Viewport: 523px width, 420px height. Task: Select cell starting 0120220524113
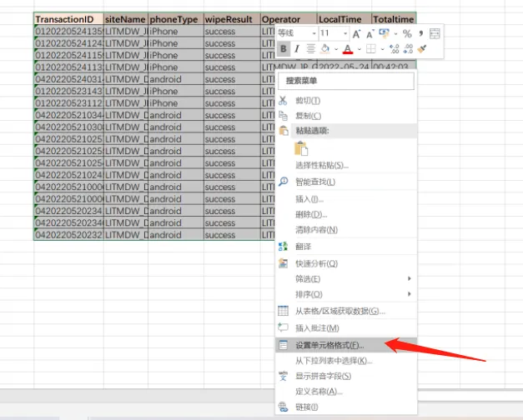click(68, 67)
